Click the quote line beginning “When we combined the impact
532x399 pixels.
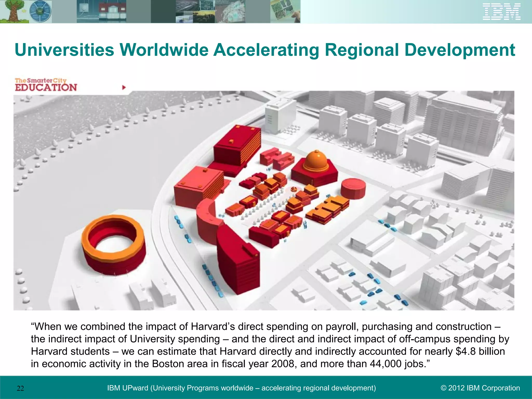pos(265,327)
